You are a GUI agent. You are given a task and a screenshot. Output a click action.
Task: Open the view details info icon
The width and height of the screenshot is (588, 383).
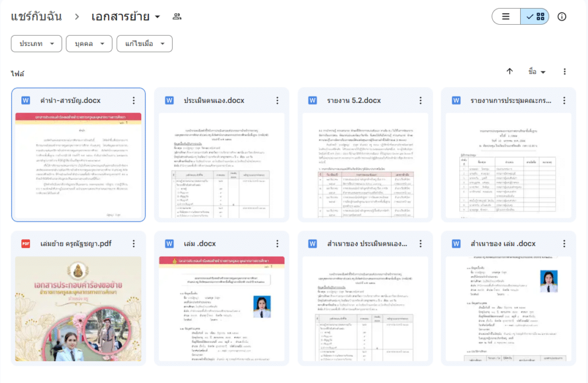[x=562, y=17]
